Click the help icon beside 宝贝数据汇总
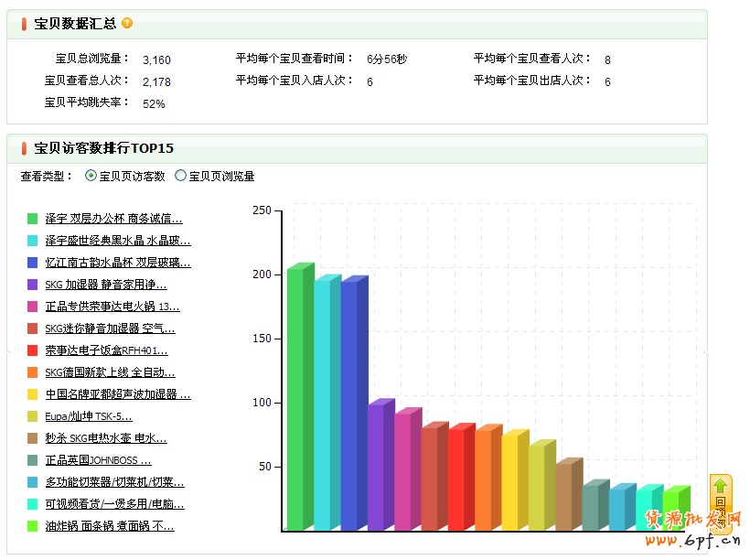This screenshot has height=560, width=750. [127, 23]
